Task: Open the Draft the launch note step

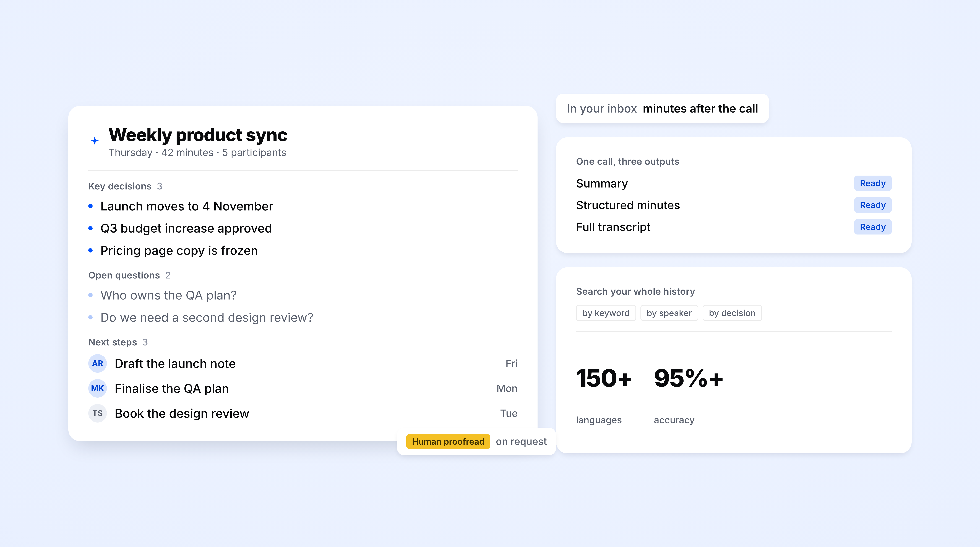Action: tap(303, 363)
